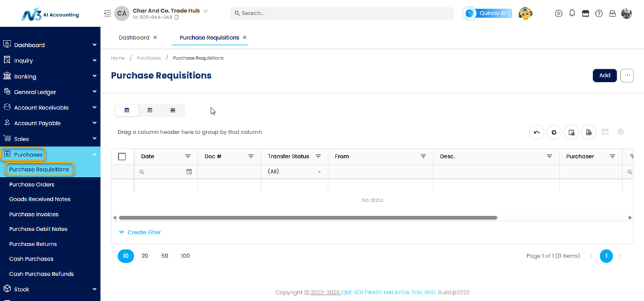The image size is (644, 301).
Task: Set page size to 50
Action: pos(164,256)
